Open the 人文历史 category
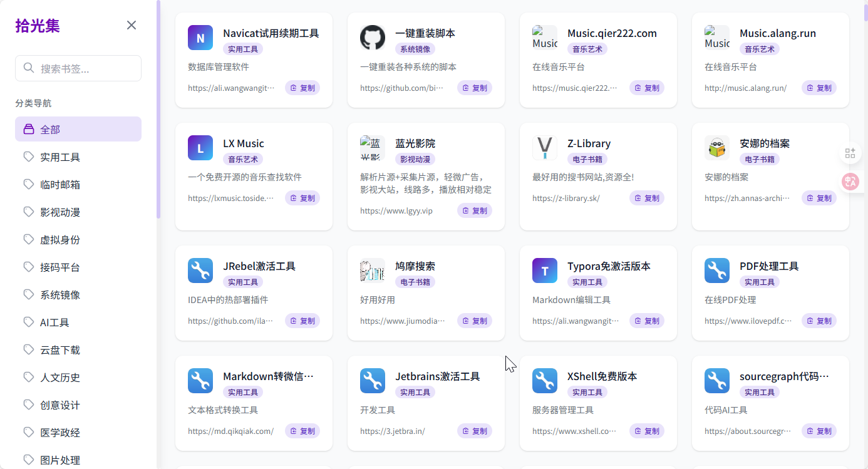 78,377
